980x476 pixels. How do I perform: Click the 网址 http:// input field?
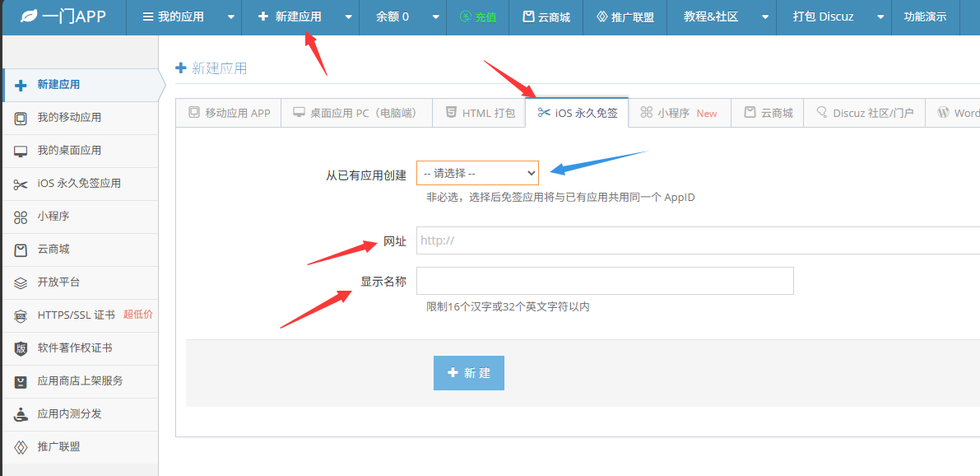pyautogui.click(x=698, y=240)
